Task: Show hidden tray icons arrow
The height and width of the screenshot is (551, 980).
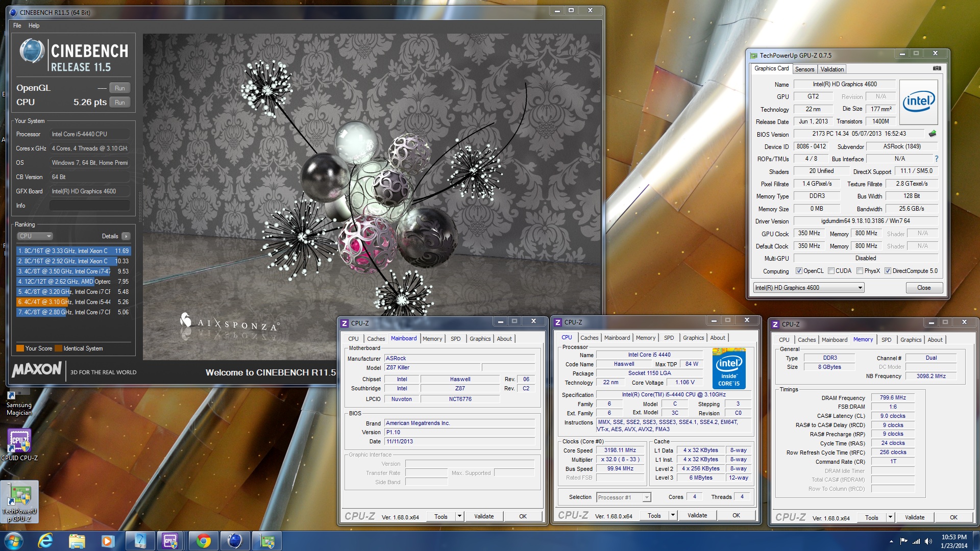Action: coord(891,541)
